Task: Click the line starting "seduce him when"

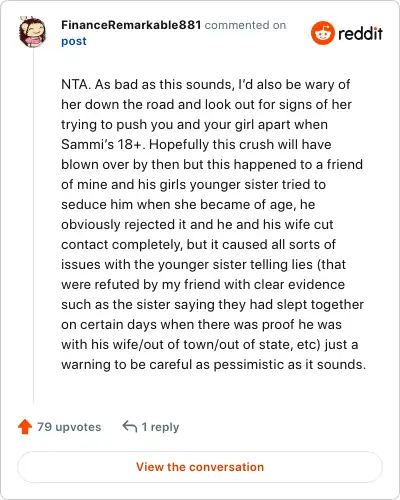Action: (188, 205)
